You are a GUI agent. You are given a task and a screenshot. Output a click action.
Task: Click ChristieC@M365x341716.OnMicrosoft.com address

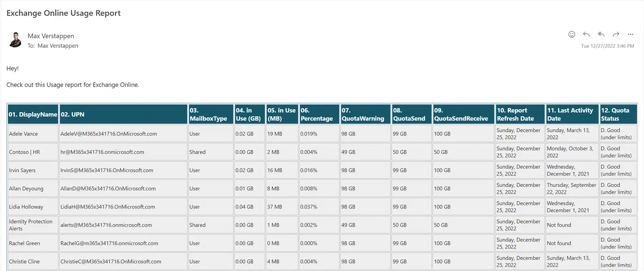coord(111,262)
